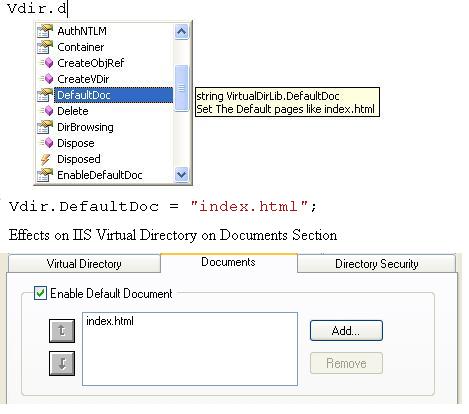Image resolution: width=469 pixels, height=414 pixels.
Task: Select Disposed in the completion list
Action: click(79, 159)
